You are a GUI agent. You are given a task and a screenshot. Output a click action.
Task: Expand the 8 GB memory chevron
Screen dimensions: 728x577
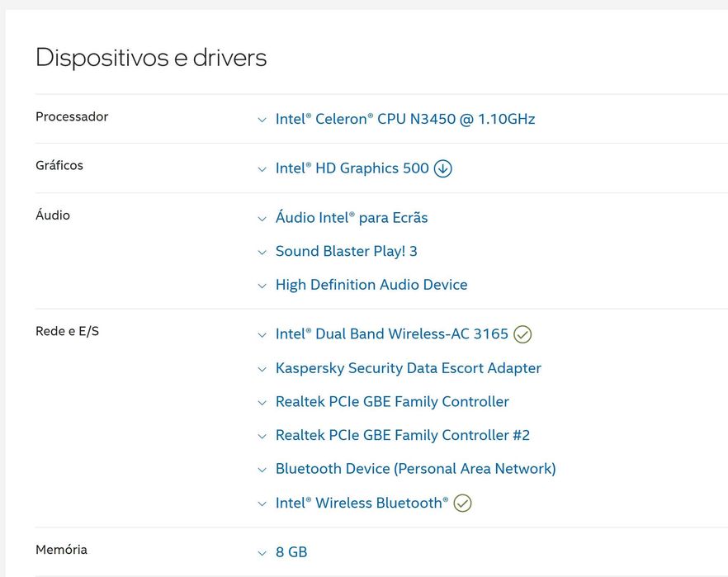pos(262,553)
